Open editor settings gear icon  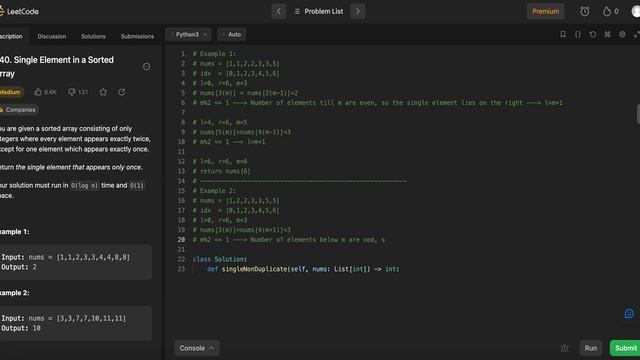click(622, 34)
